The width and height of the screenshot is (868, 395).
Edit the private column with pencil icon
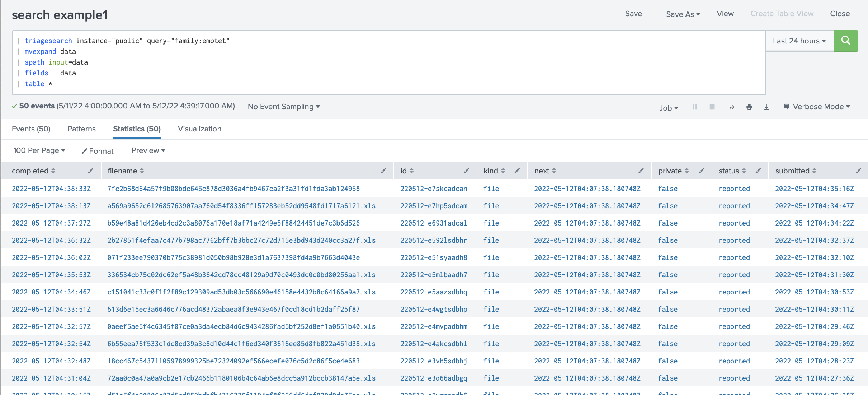[x=701, y=171]
